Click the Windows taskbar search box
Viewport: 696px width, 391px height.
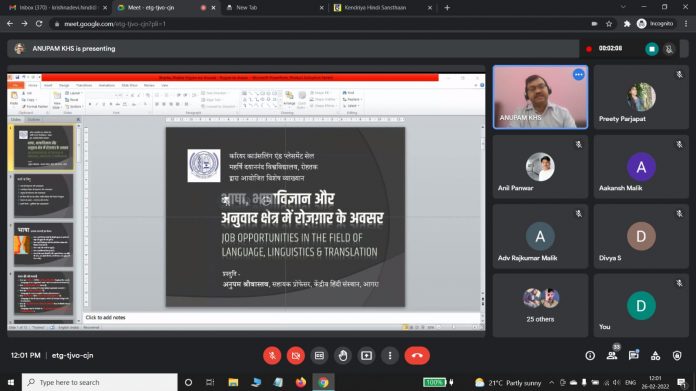click(99, 382)
